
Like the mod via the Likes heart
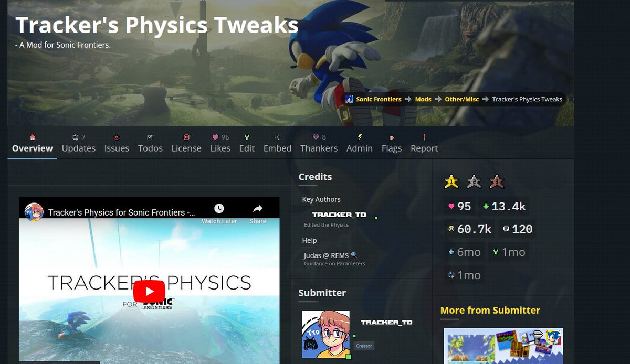point(215,136)
